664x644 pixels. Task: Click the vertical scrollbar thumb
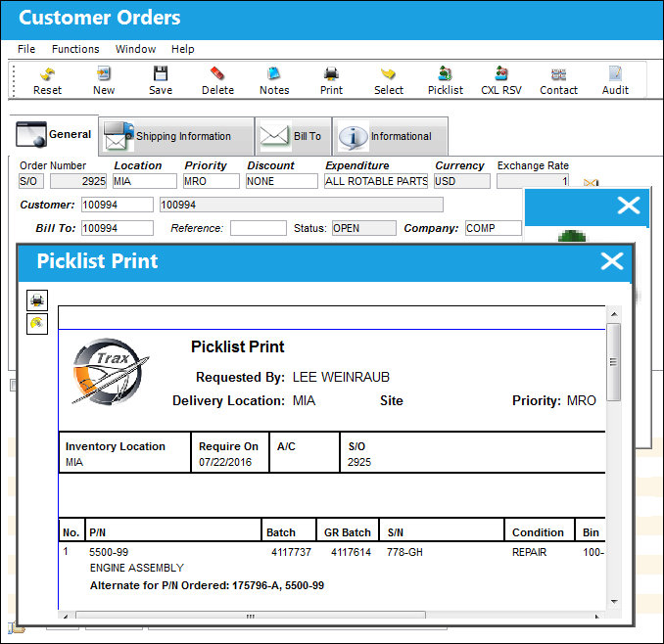(614, 362)
